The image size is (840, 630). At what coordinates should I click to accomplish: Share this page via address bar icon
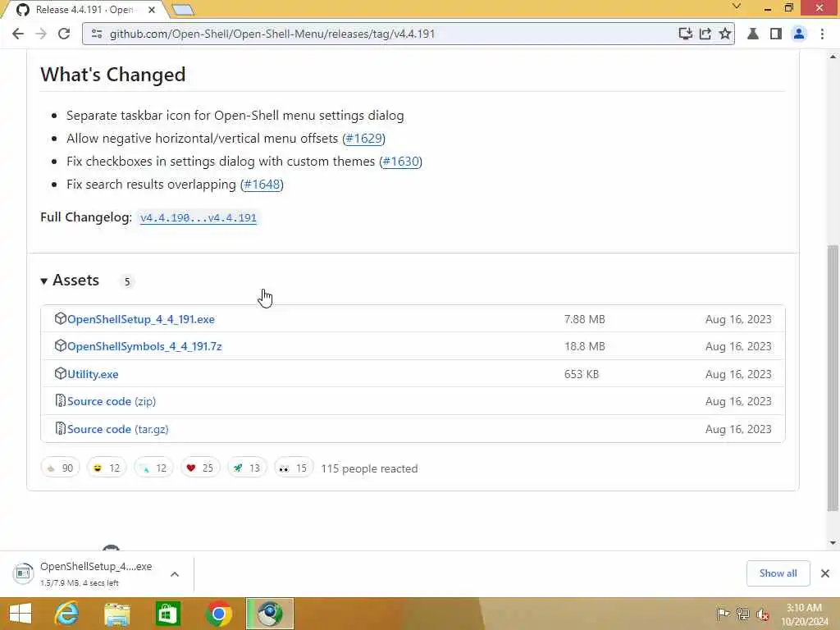[705, 34]
